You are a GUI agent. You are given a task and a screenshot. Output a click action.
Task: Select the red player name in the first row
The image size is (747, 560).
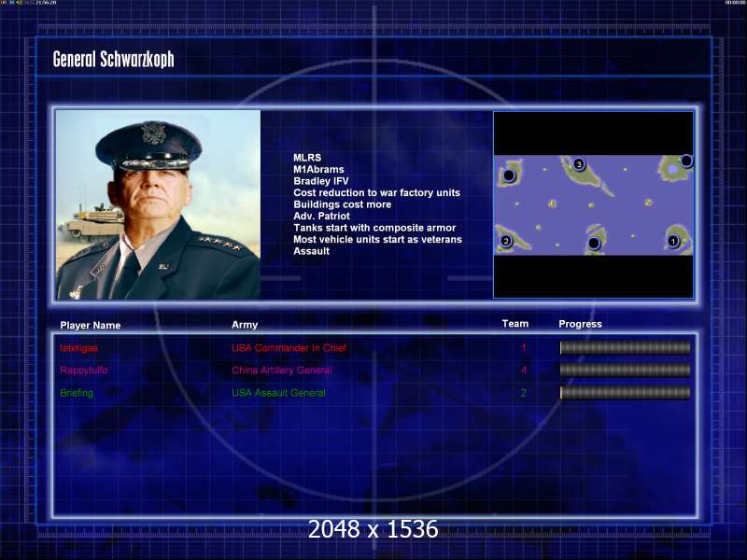[78, 348]
